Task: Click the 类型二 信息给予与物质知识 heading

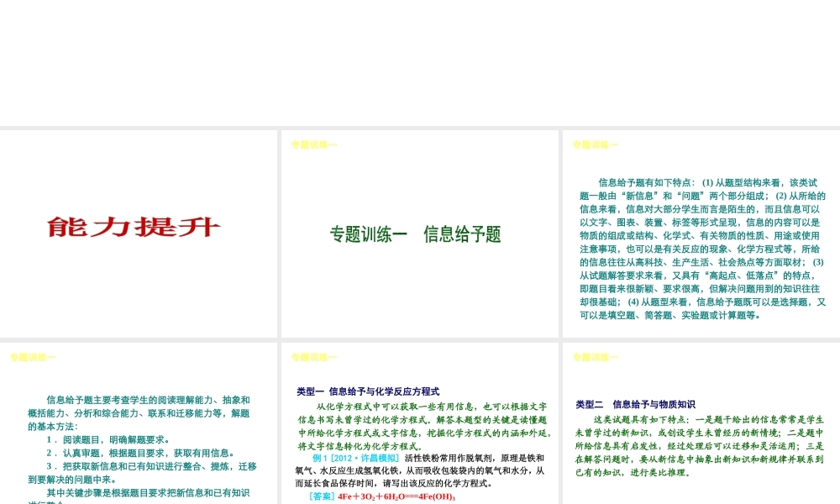Action: [635, 404]
